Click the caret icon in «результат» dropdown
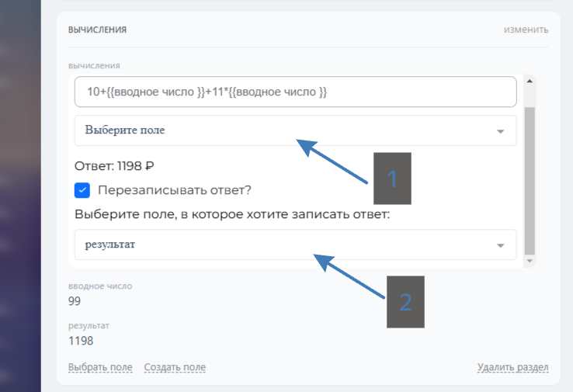This screenshot has height=392, width=573. [x=501, y=245]
